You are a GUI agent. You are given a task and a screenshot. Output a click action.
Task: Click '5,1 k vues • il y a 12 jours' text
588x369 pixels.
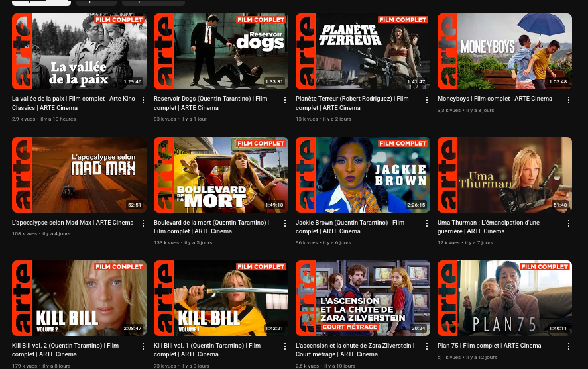467,357
